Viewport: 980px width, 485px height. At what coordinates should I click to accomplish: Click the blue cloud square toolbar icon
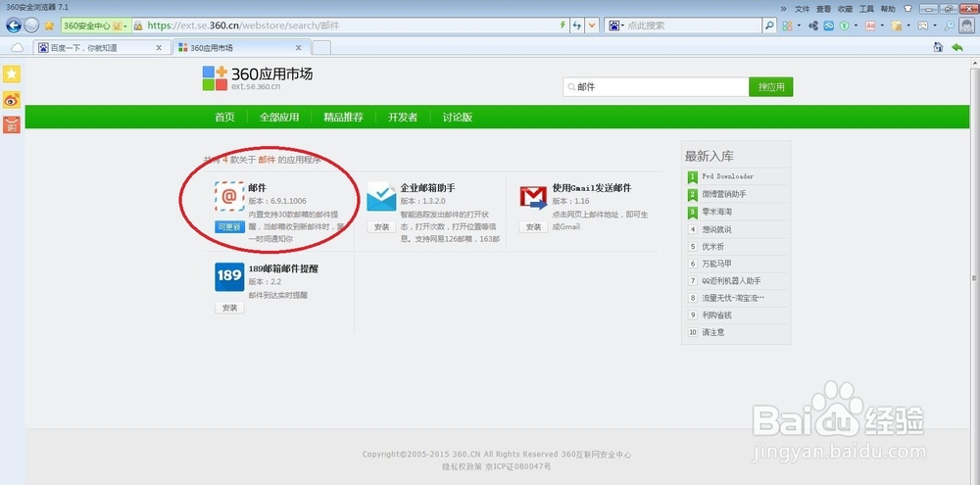pos(829,25)
